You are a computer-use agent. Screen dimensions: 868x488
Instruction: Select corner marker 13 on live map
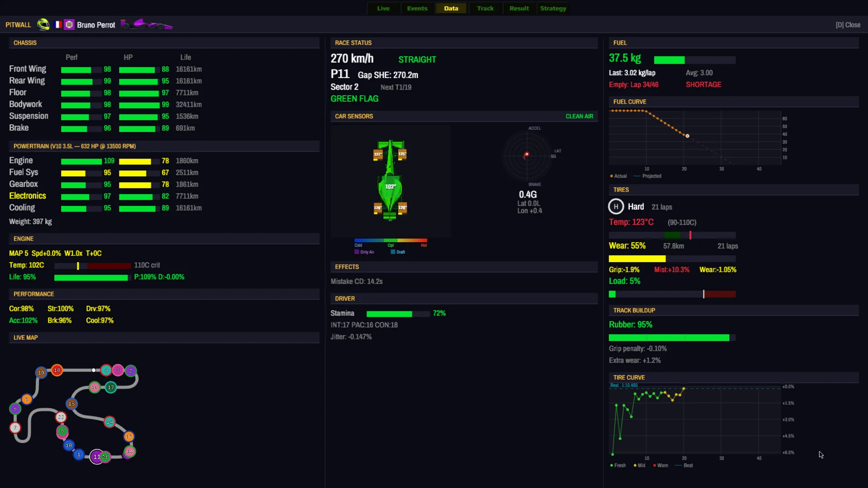point(129,436)
